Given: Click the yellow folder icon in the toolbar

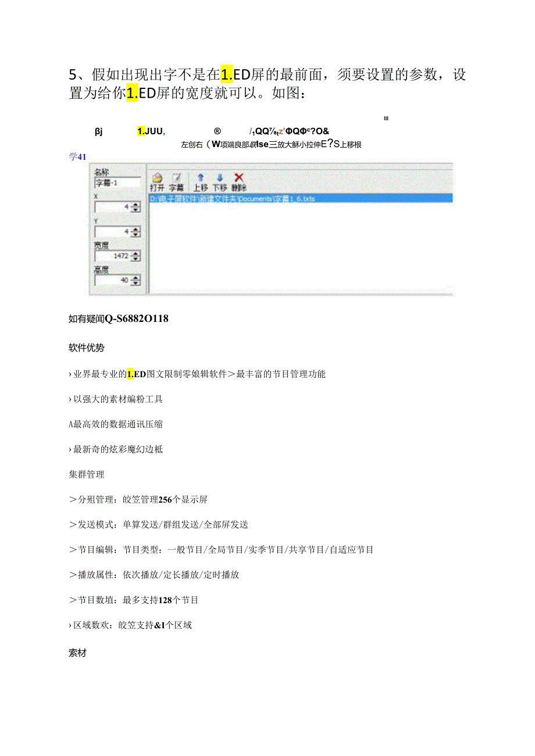Looking at the screenshot, I should (x=156, y=176).
